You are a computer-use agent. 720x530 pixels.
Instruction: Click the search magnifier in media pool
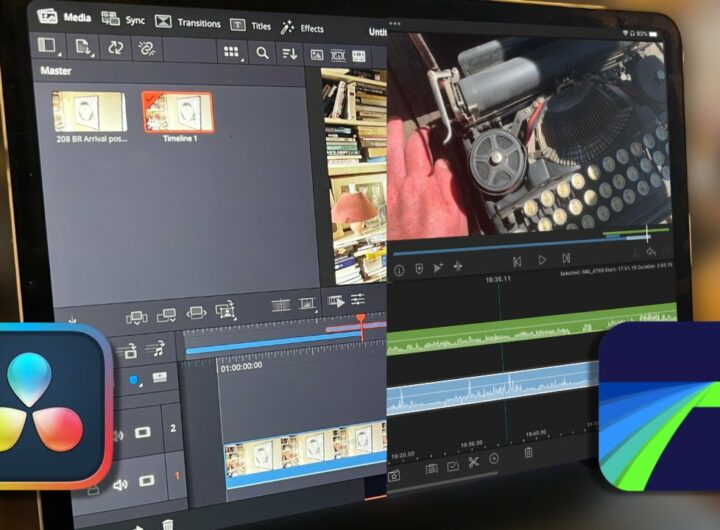262,53
